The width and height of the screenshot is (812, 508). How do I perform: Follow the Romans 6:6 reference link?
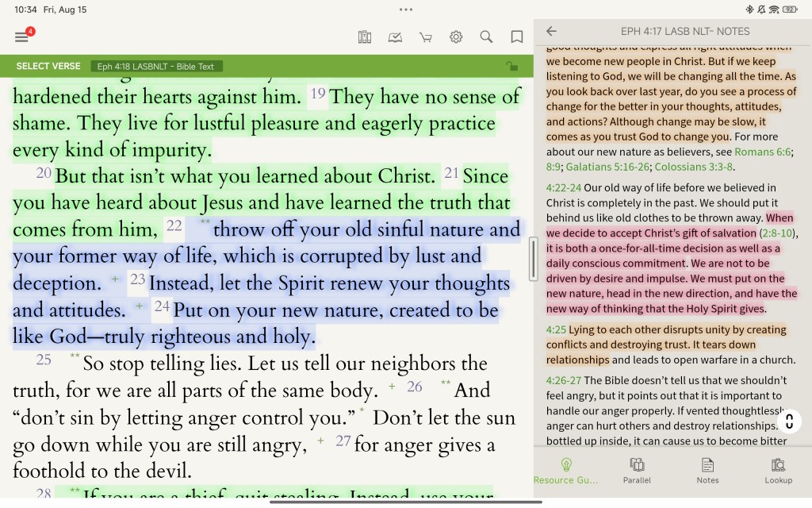click(761, 152)
